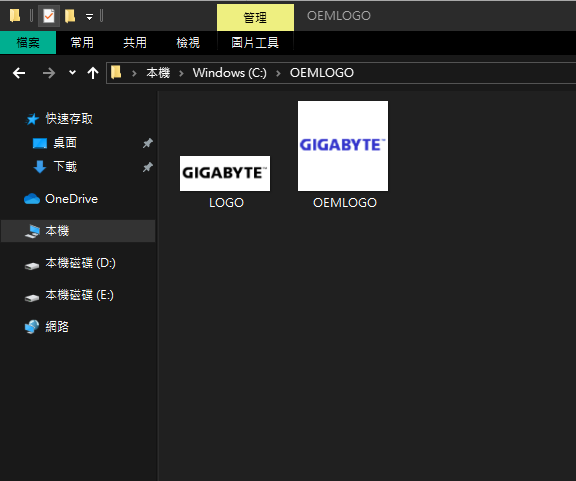The height and width of the screenshot is (481, 576).
Task: Click the OEMLOGO file name label
Action: tap(345, 203)
